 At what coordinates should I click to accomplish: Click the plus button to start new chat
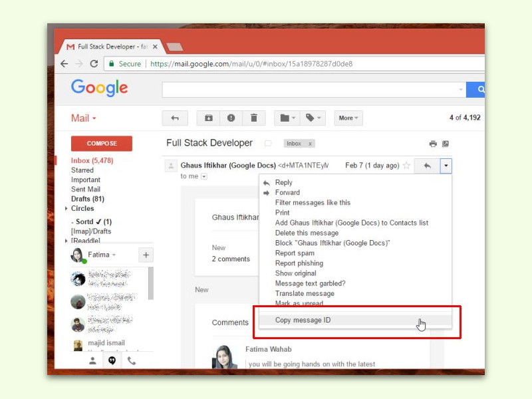pyautogui.click(x=146, y=255)
